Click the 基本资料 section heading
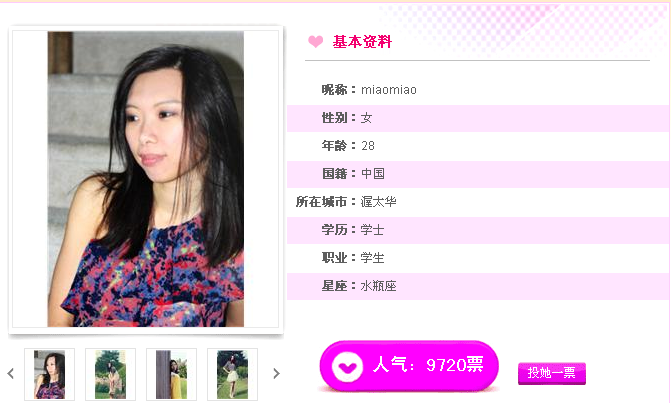The image size is (671, 403). click(x=362, y=41)
